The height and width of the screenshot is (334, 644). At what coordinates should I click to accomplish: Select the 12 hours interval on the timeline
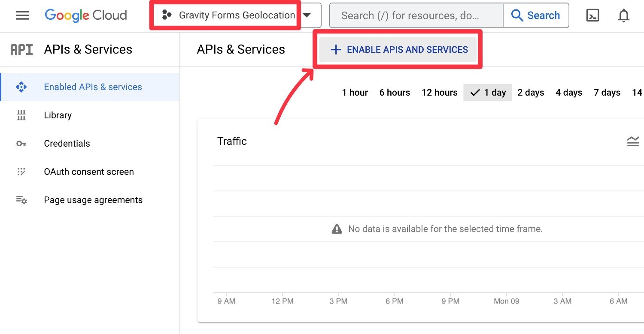(439, 92)
